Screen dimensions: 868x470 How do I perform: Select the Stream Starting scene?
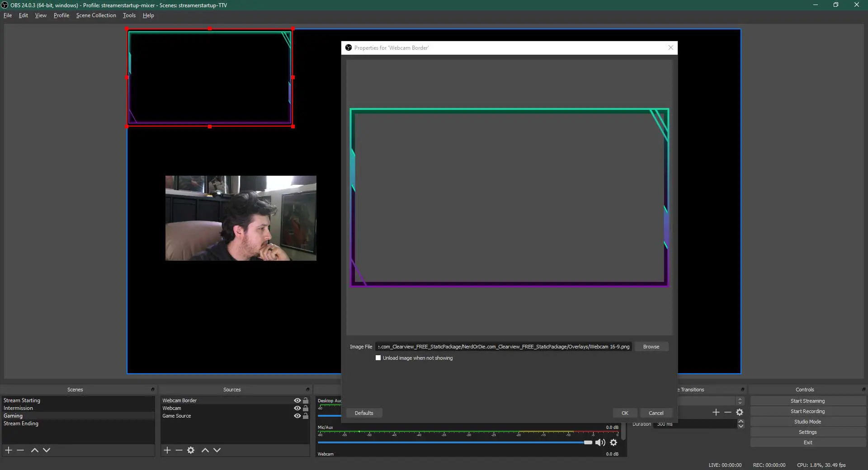[x=78, y=400]
